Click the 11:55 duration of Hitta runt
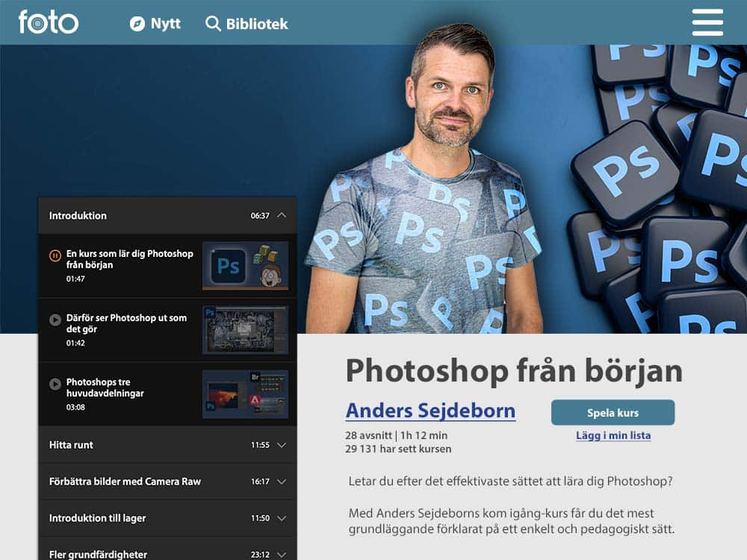This screenshot has height=560, width=747. [x=260, y=445]
